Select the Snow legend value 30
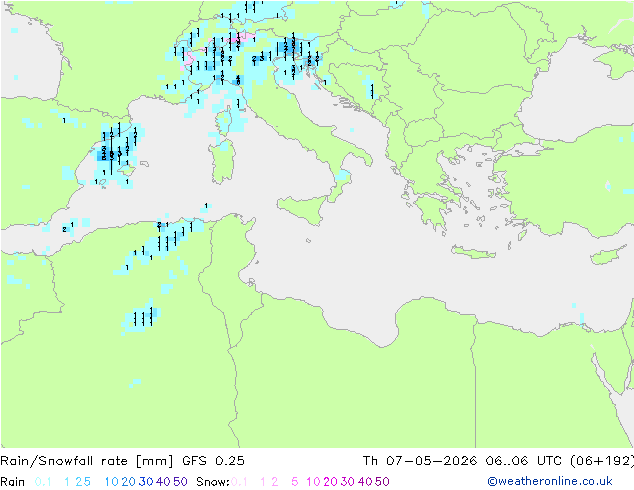634x490 pixels. (x=348, y=482)
